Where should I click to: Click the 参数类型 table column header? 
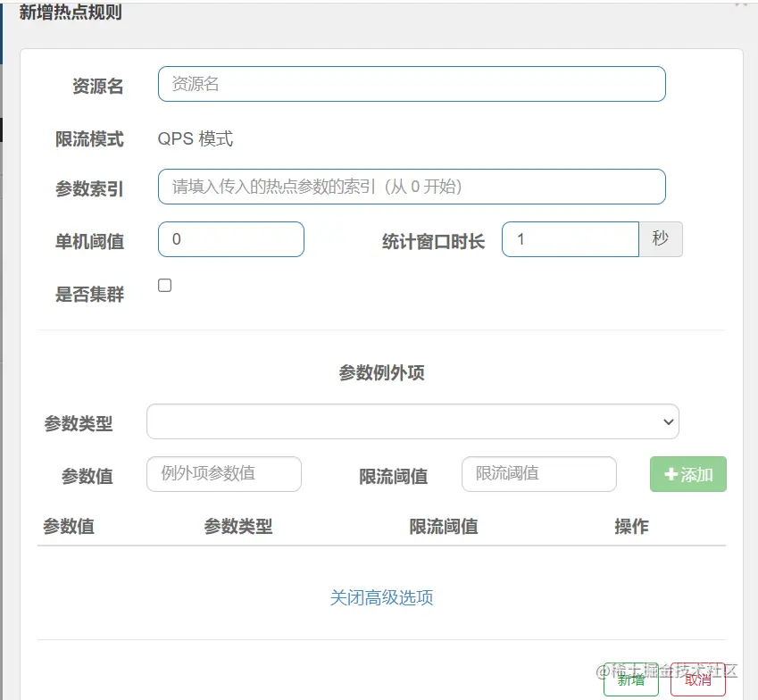(237, 527)
